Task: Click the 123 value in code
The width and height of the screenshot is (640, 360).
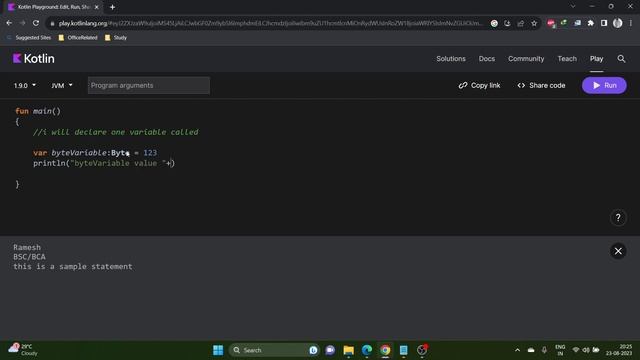Action: point(150,153)
